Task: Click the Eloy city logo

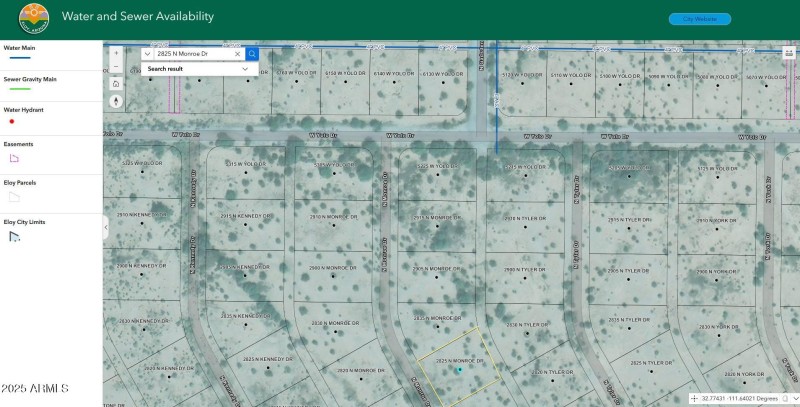Action: [x=34, y=17]
